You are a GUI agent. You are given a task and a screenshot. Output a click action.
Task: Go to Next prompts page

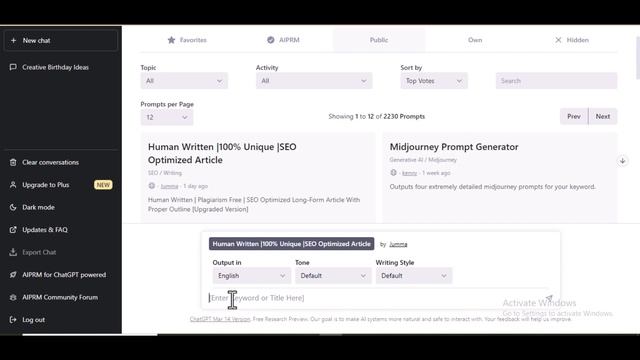(603, 116)
